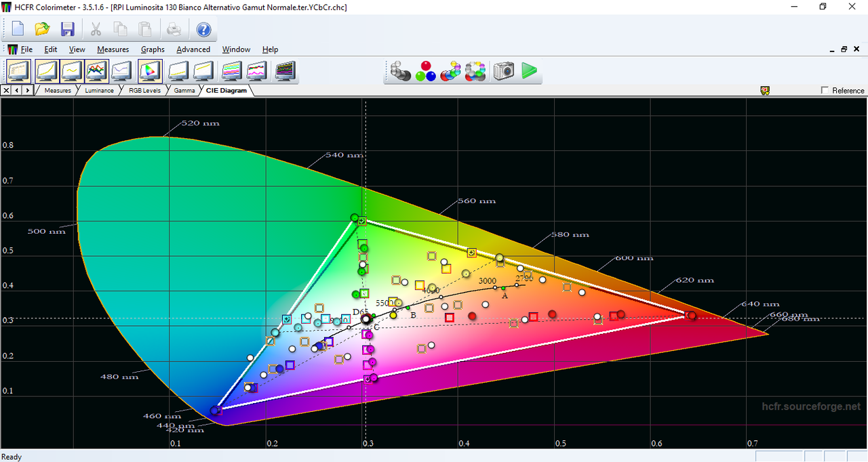Click the 620 nm wavelength label

point(694,280)
